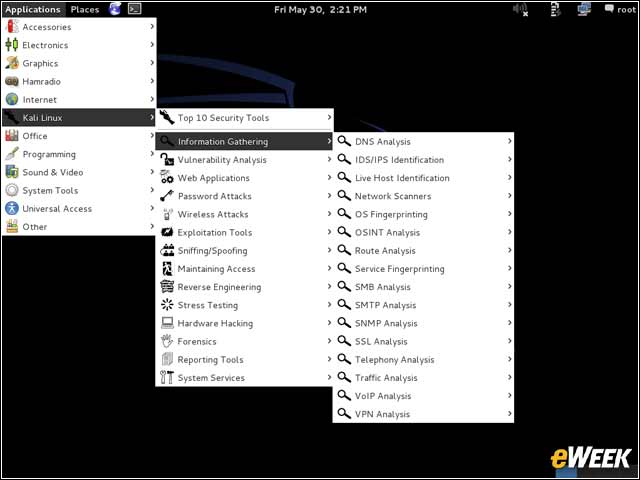The width and height of the screenshot is (640, 480).
Task: Open VoIP Analysis entry
Action: click(x=423, y=396)
